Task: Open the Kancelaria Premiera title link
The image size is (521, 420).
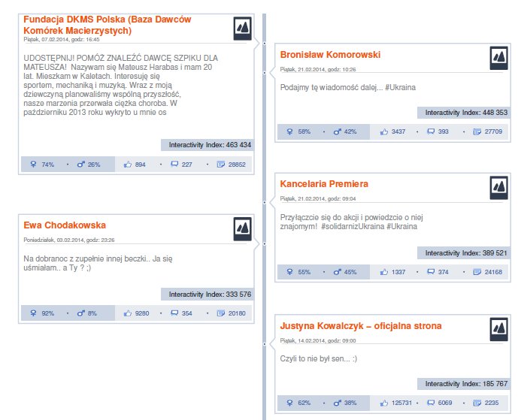Action: [x=324, y=183]
